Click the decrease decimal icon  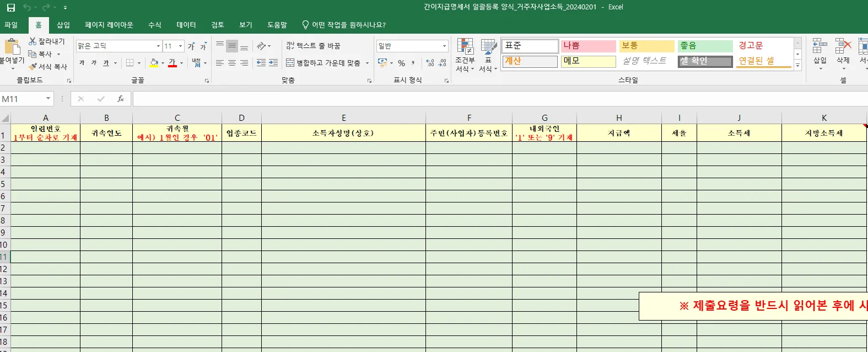click(x=442, y=63)
